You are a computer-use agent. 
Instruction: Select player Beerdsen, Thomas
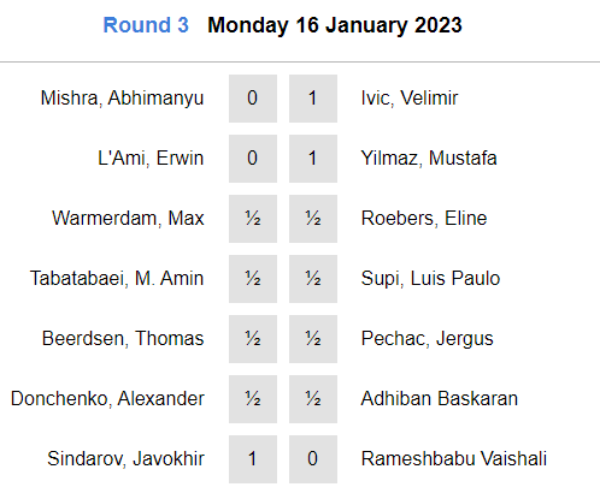tap(123, 339)
